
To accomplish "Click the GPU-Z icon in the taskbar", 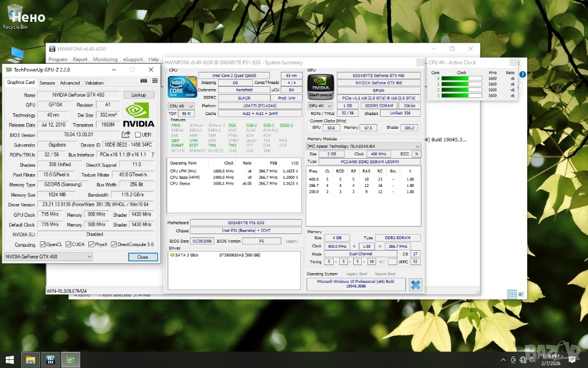I will click(70, 360).
